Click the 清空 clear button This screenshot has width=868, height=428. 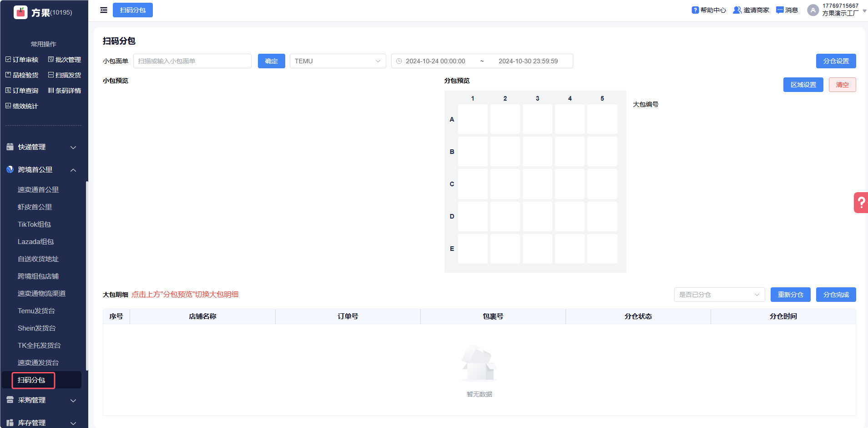[x=842, y=85]
